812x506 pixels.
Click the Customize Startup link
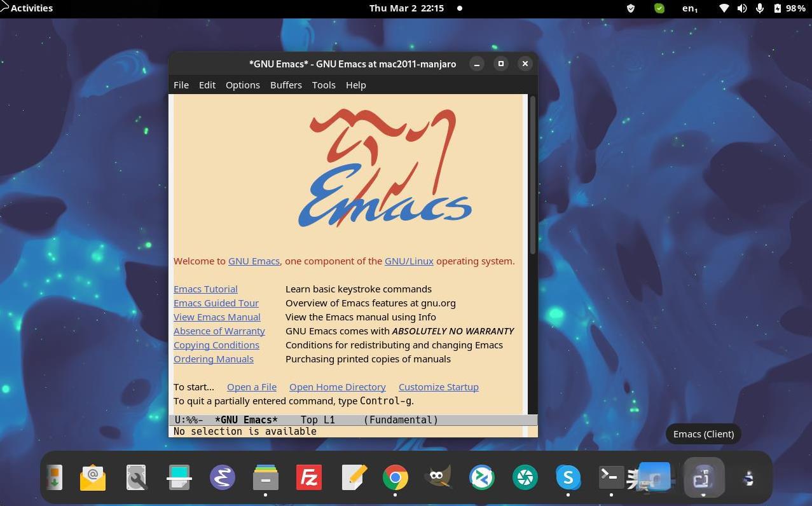tap(439, 387)
